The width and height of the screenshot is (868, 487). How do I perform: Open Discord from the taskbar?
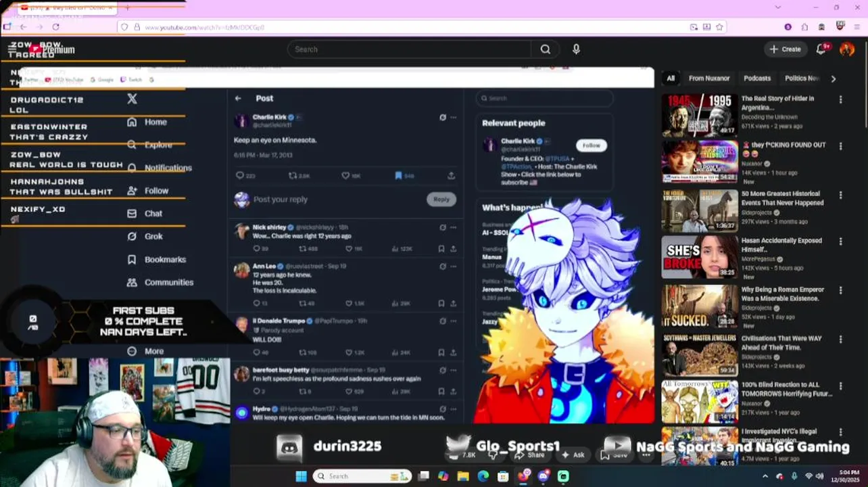pos(543,476)
